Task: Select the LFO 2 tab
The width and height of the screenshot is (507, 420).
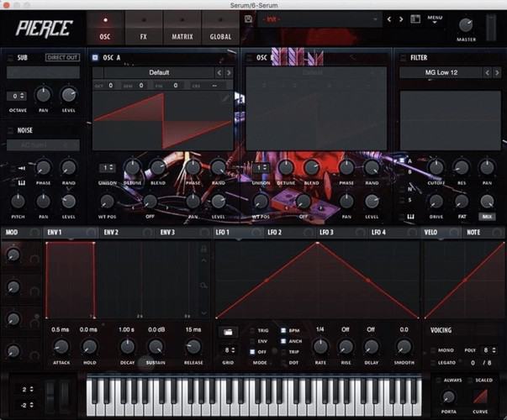Action: point(290,233)
